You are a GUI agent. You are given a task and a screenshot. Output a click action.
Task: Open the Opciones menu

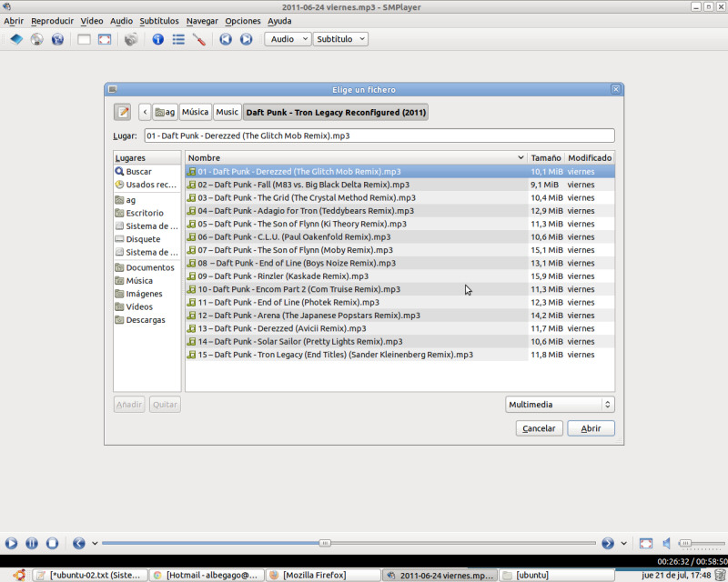point(243,20)
